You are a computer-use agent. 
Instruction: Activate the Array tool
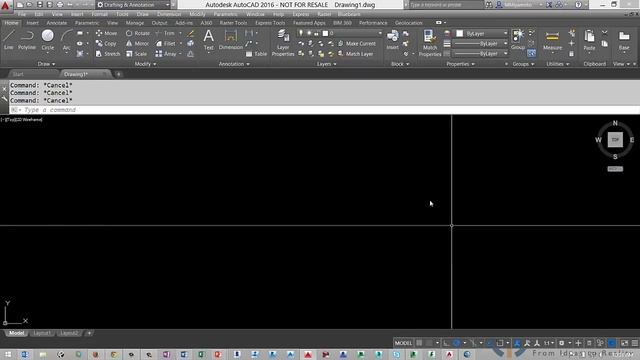[x=166, y=53]
